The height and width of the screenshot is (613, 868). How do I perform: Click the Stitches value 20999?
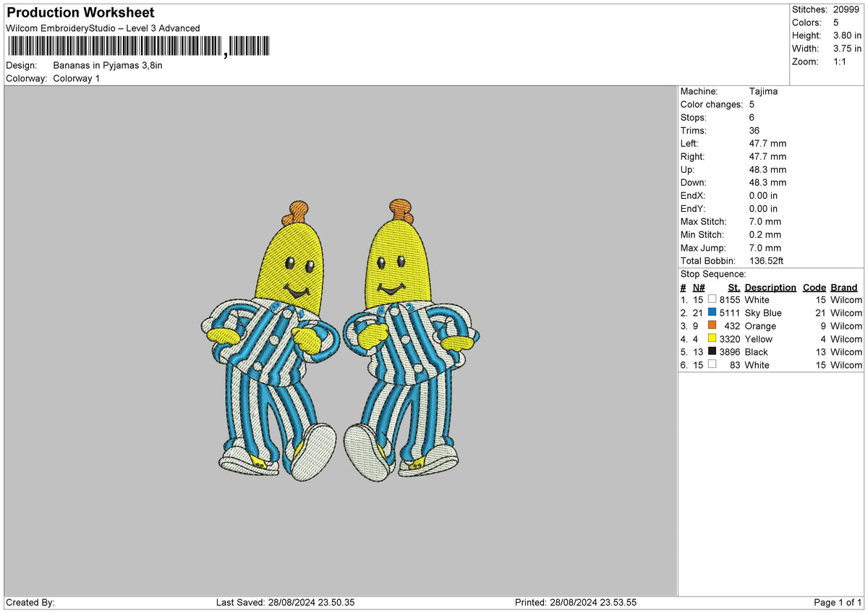[847, 9]
